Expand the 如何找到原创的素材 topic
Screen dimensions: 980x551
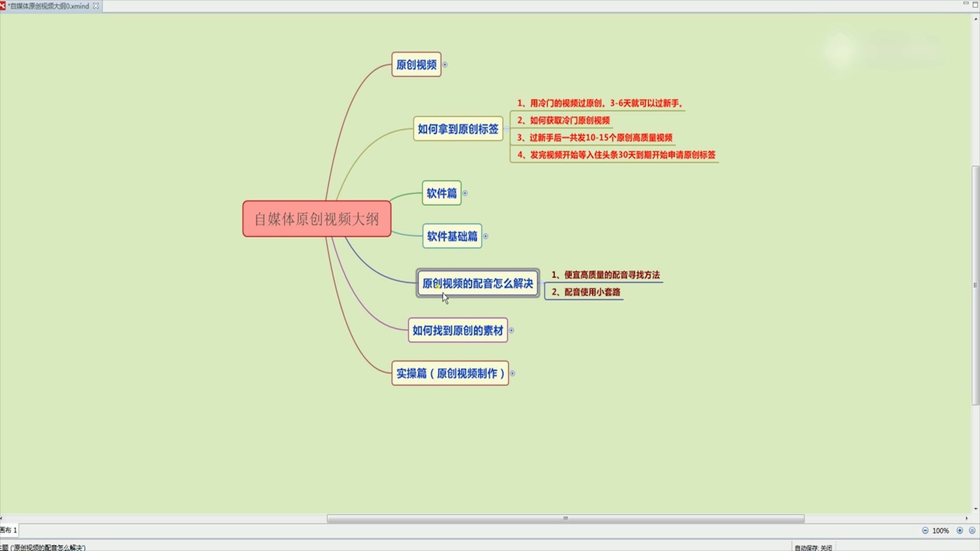coord(511,331)
